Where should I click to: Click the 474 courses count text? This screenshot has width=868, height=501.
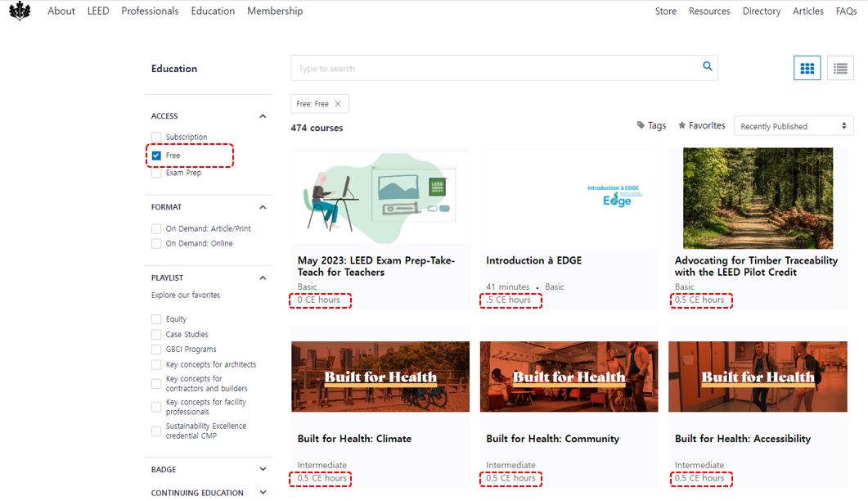click(317, 128)
